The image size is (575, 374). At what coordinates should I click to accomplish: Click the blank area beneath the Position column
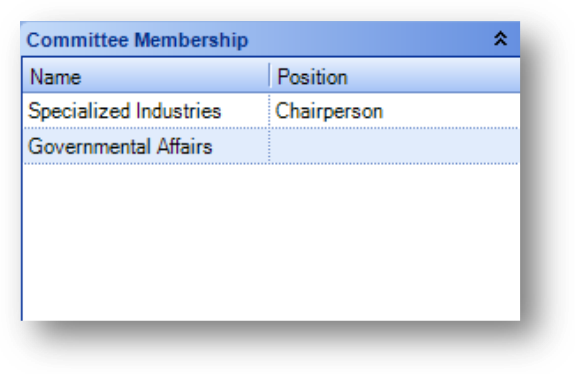coord(395,242)
